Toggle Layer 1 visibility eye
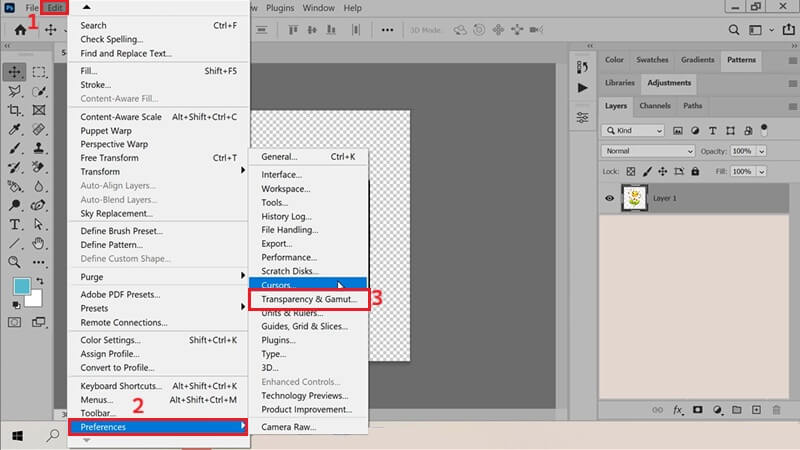800x450 pixels. coord(610,198)
